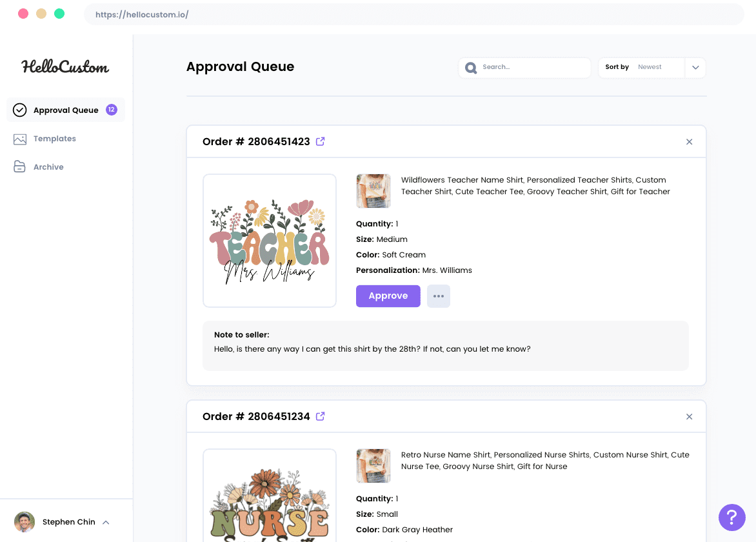The image size is (756, 542).
Task: Toggle the Approval Queue unread badge
Action: [112, 110]
